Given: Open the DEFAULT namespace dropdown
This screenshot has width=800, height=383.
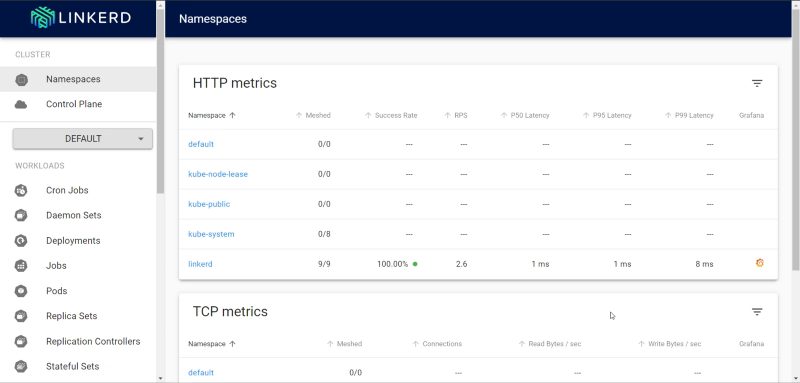Looking at the screenshot, I should click(83, 139).
